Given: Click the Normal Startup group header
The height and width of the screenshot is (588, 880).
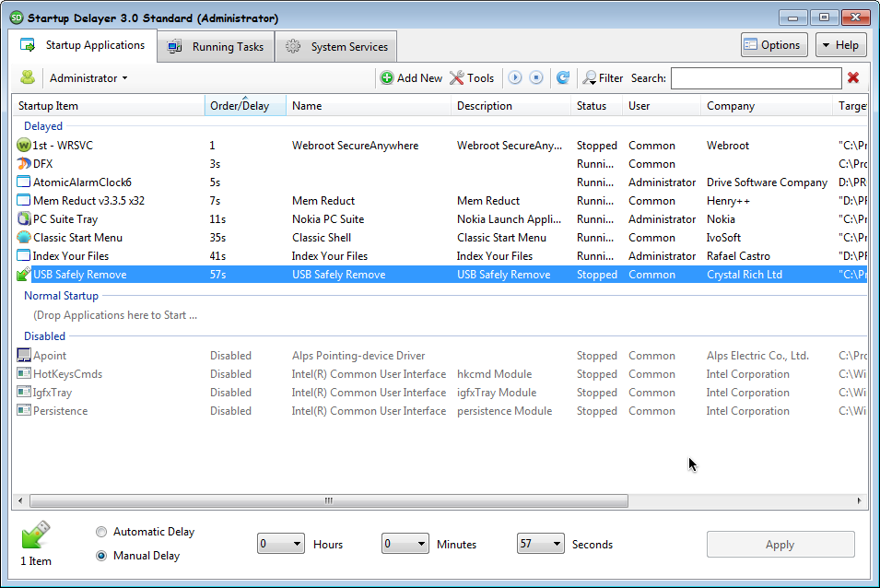Looking at the screenshot, I should [x=61, y=296].
